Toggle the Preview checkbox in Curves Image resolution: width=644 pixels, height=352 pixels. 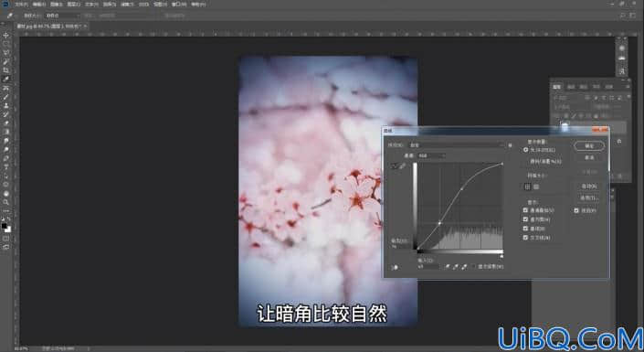(x=576, y=210)
